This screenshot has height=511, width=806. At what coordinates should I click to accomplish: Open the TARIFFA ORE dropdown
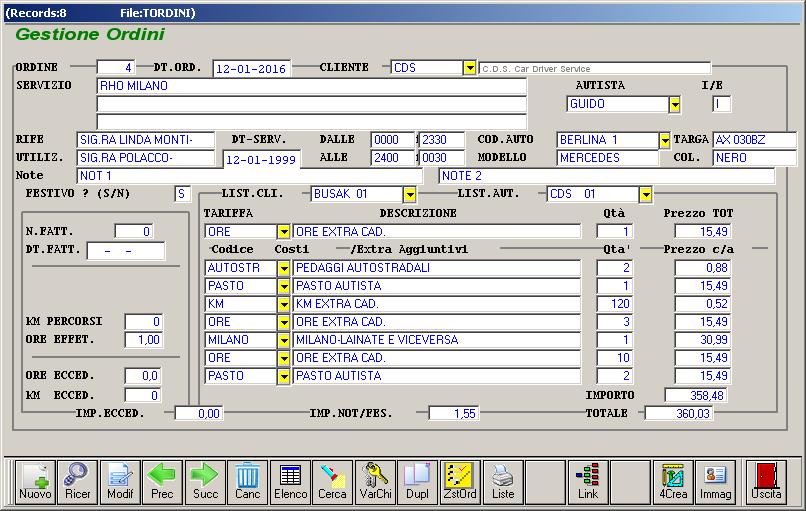(x=284, y=232)
